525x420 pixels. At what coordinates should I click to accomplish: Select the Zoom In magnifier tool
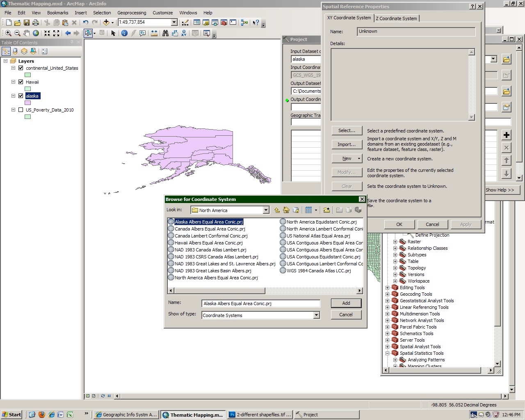pos(8,33)
